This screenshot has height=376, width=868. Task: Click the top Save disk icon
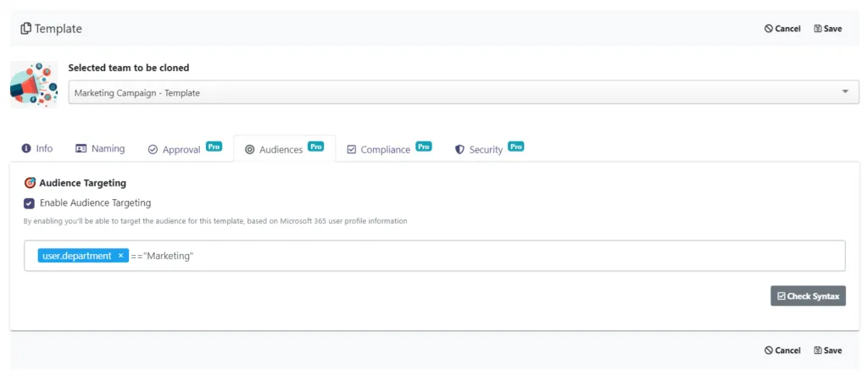(x=818, y=29)
